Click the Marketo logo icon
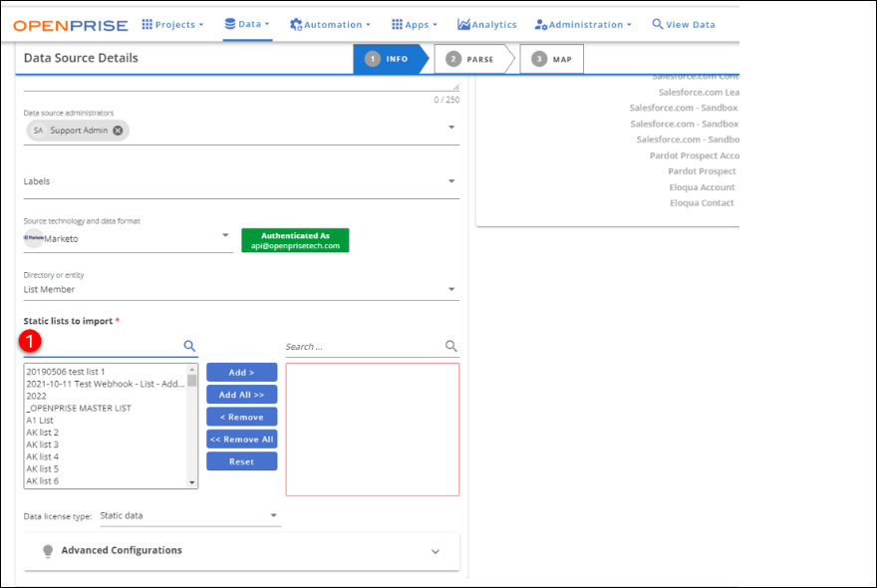The image size is (877, 588). coord(34,238)
